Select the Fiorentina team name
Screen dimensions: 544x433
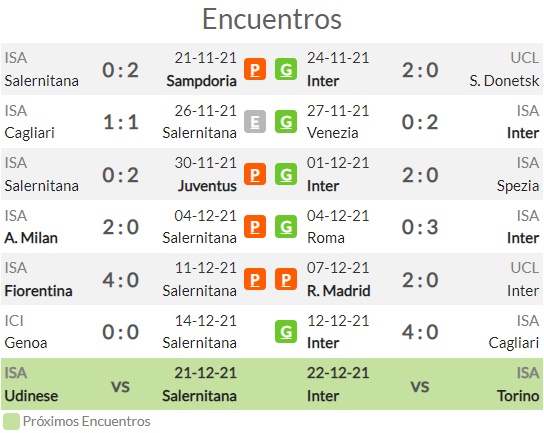click(39, 291)
